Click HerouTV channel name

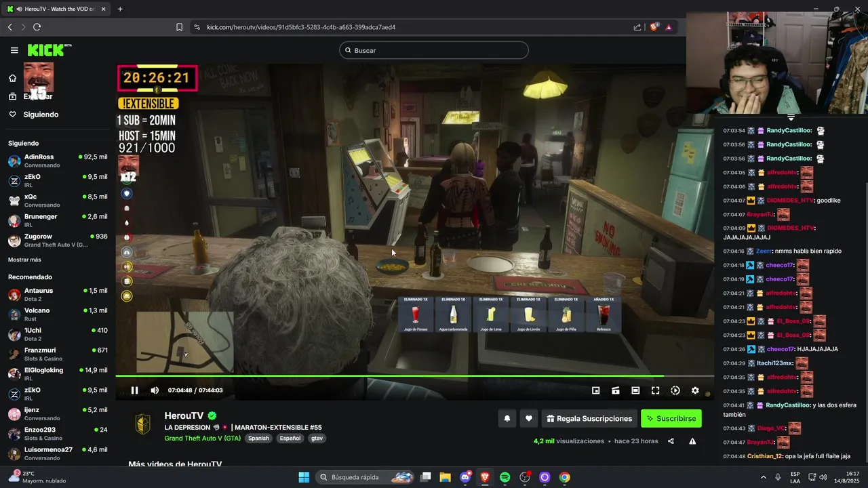(184, 415)
